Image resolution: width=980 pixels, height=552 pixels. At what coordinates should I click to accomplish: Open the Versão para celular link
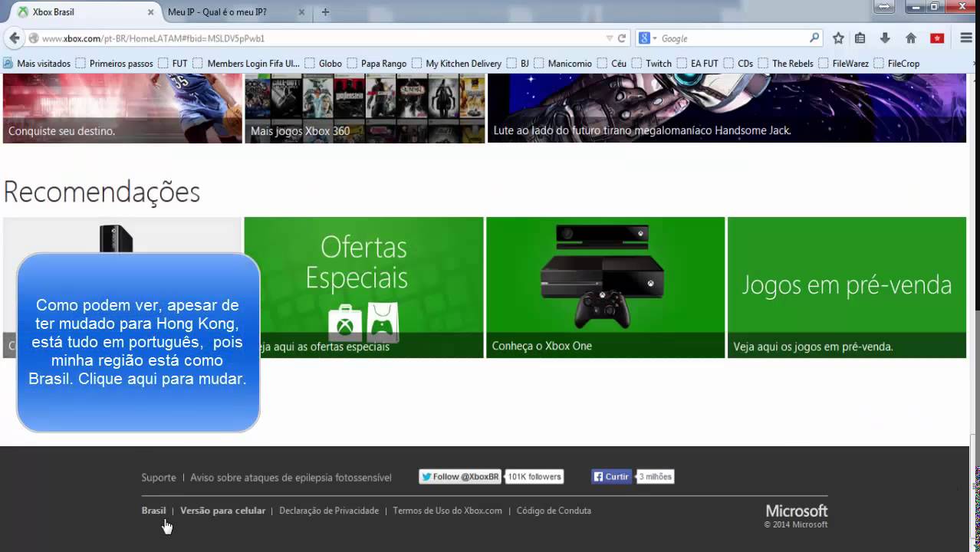222,511
